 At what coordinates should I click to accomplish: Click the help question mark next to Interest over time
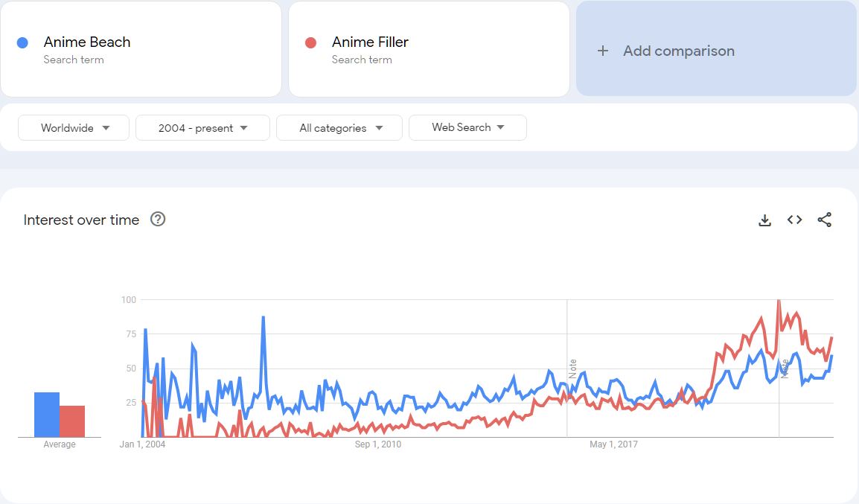[157, 220]
